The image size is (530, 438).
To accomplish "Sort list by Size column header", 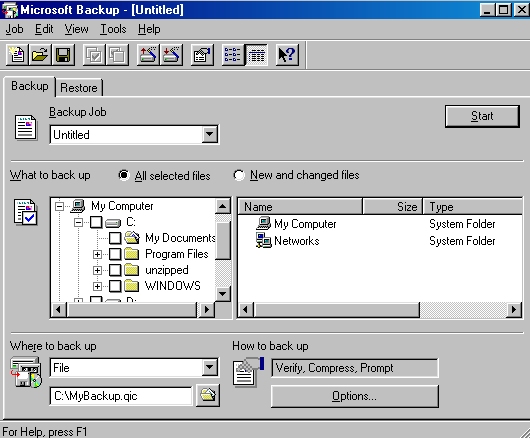I will (393, 206).
